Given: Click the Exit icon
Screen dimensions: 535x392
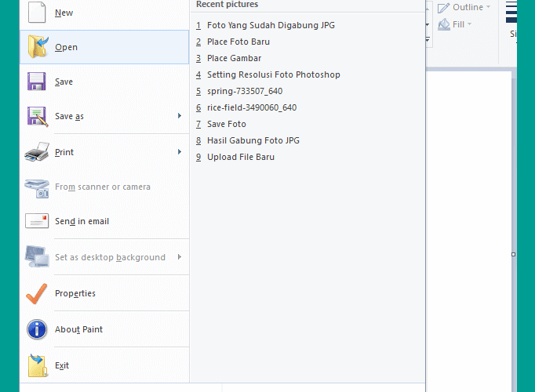Looking at the screenshot, I should [x=37, y=365].
